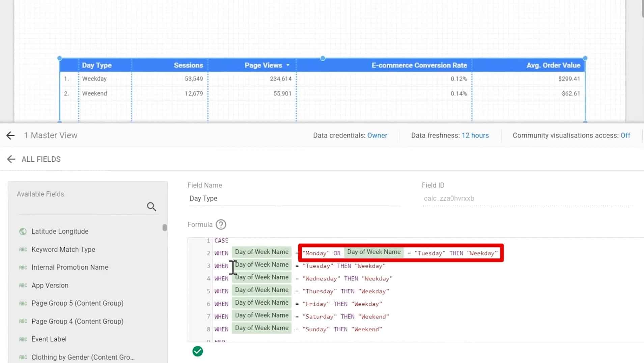Select the Page Group 5 (Content Group) field
This screenshot has height=363, width=644.
[77, 303]
